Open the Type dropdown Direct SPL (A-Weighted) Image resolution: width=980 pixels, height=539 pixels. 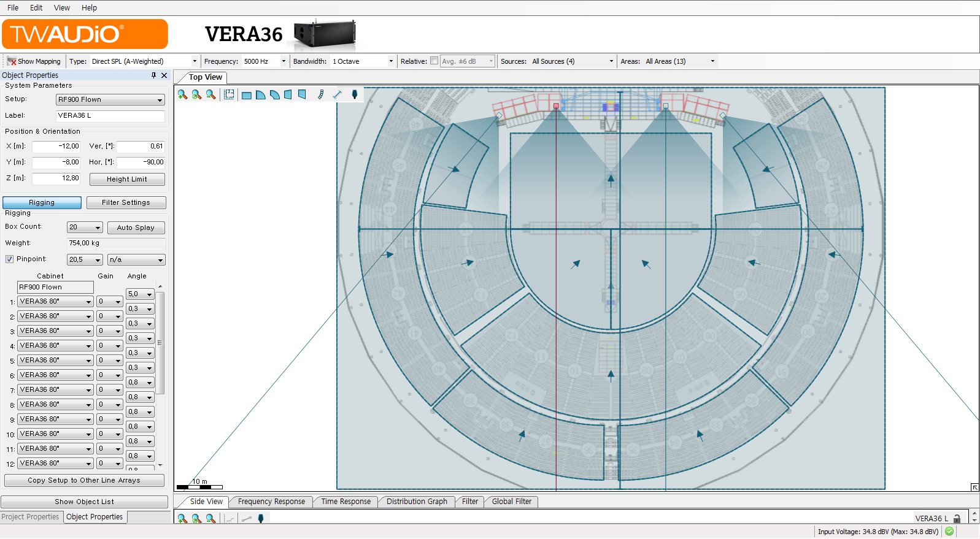pyautogui.click(x=144, y=61)
